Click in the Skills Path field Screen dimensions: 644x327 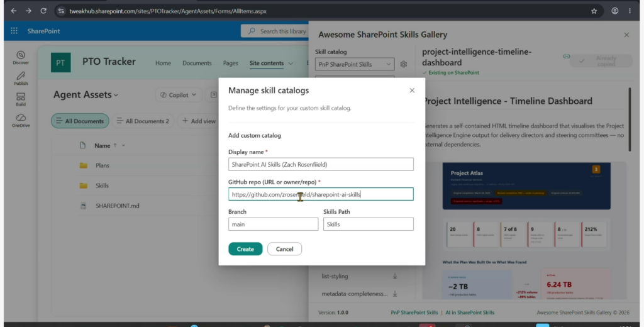(x=369, y=224)
